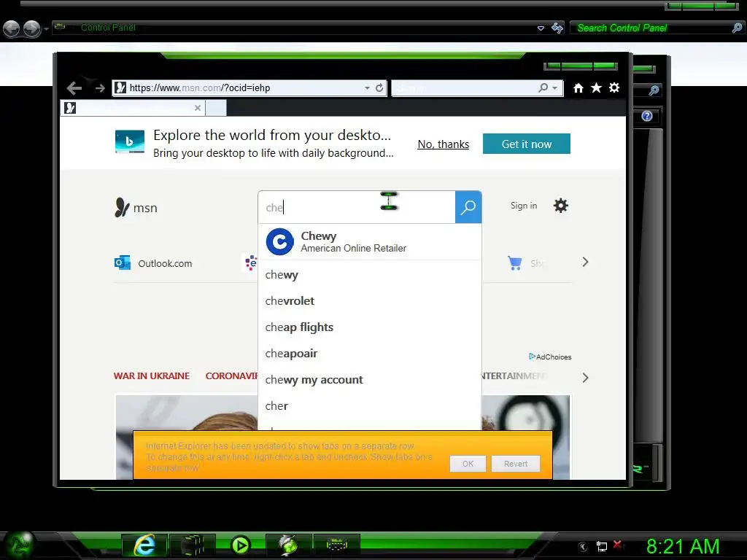Click the AdChoices link
747x560 pixels.
click(550, 357)
